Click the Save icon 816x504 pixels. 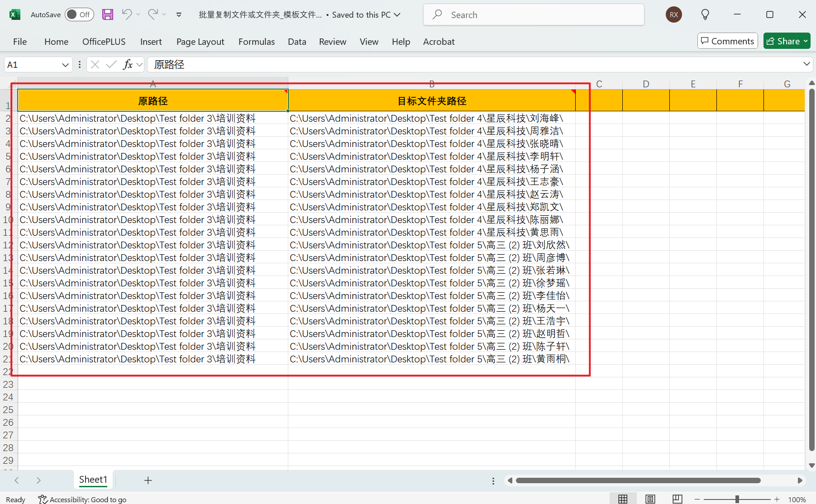108,14
